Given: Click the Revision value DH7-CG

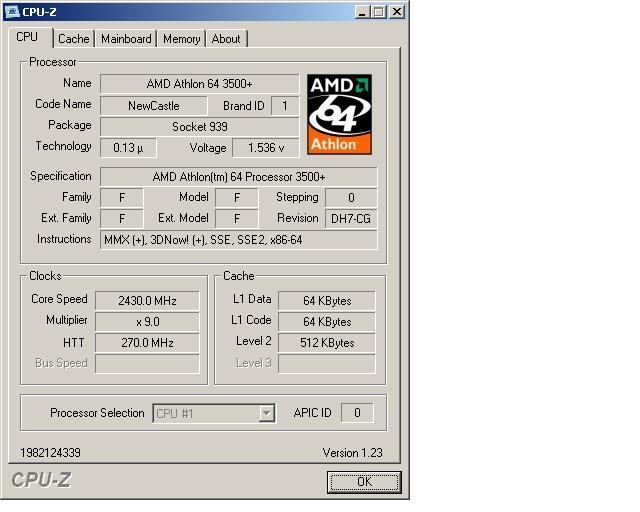Looking at the screenshot, I should pyautogui.click(x=351, y=218).
